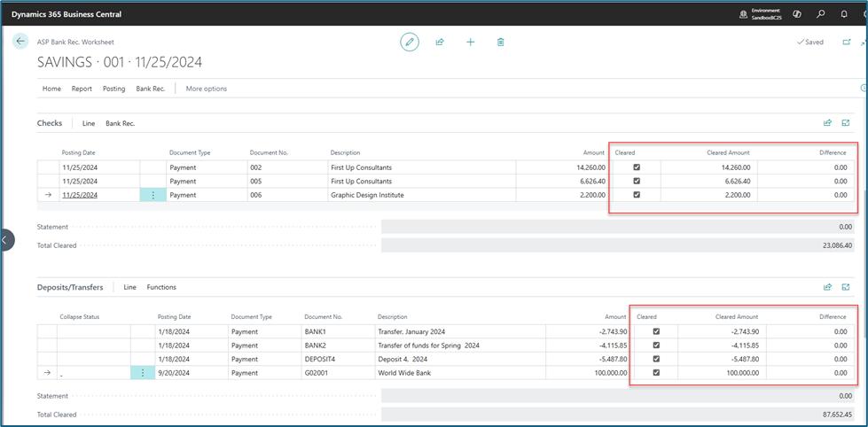This screenshot has width=868, height=427.
Task: Collapse the Deposits/Transfers section heading
Action: [x=70, y=287]
